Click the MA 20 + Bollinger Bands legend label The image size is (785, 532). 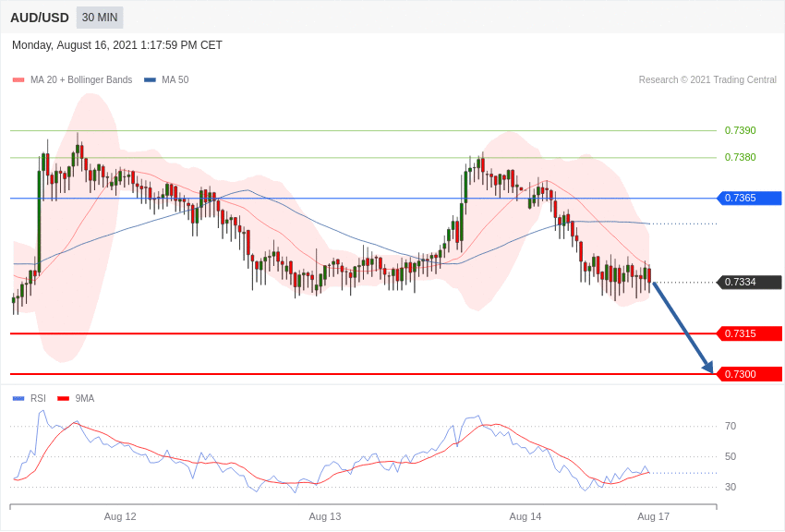[x=81, y=80]
